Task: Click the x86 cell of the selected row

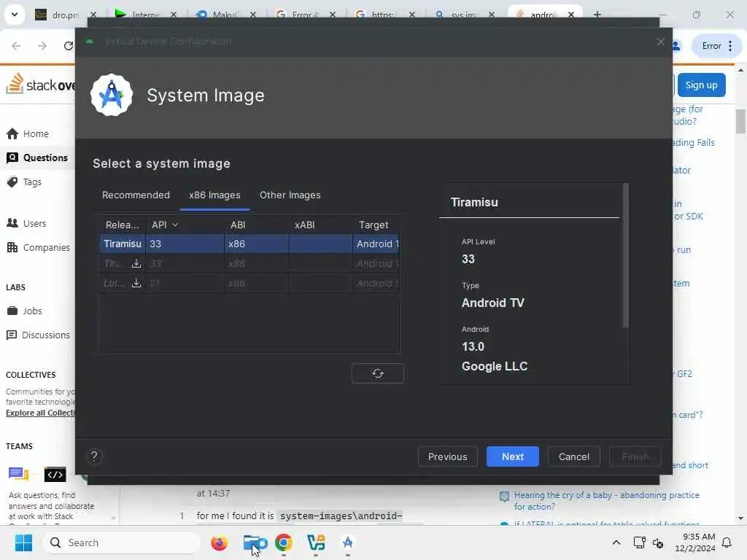Action: click(x=256, y=244)
